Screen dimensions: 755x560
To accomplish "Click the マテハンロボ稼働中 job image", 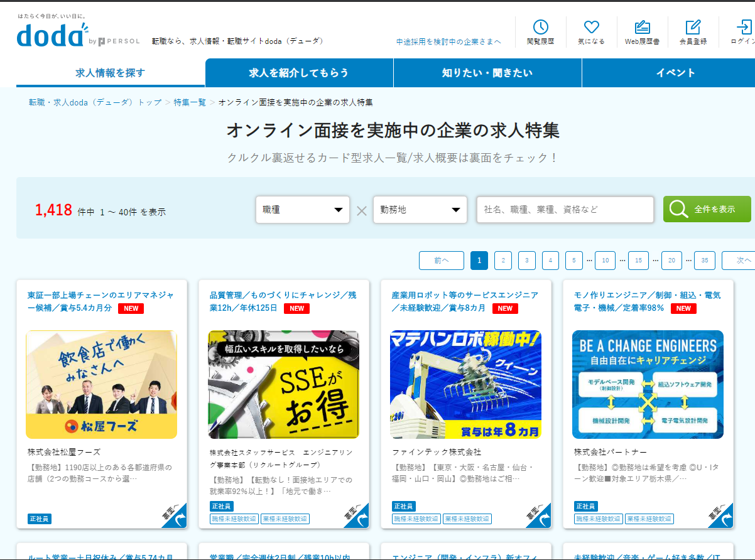I will point(465,384).
